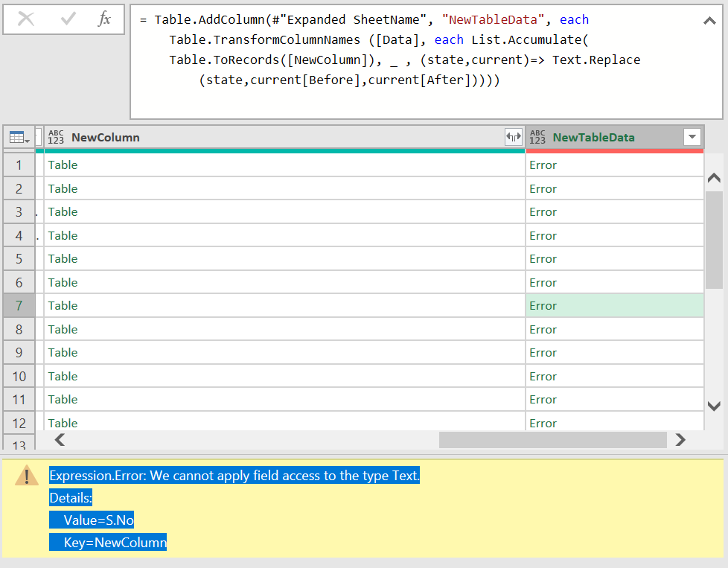The width and height of the screenshot is (728, 568).
Task: Click the Value=S.No detail line
Action: [x=92, y=520]
